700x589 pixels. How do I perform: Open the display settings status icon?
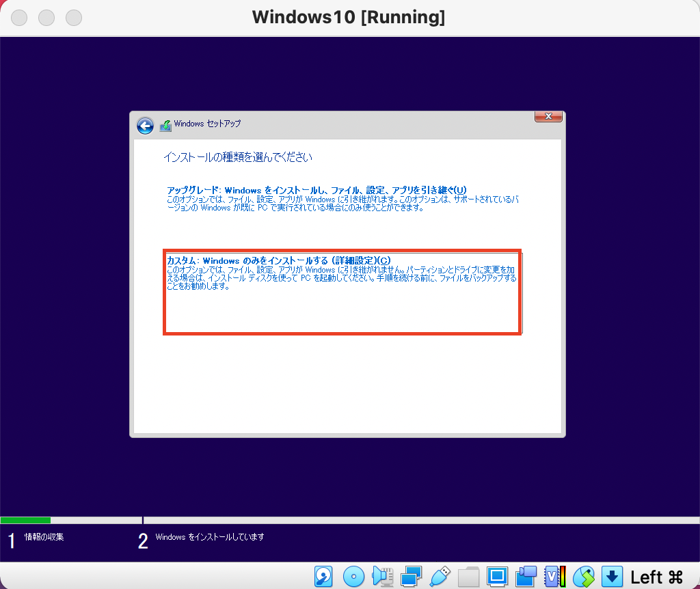[498, 576]
